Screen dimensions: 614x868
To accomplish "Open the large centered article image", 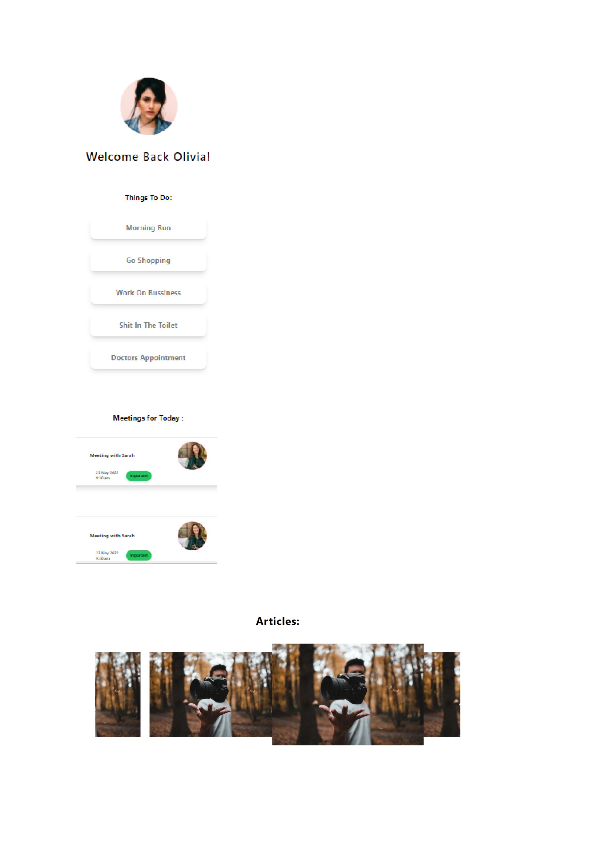I will (x=348, y=694).
